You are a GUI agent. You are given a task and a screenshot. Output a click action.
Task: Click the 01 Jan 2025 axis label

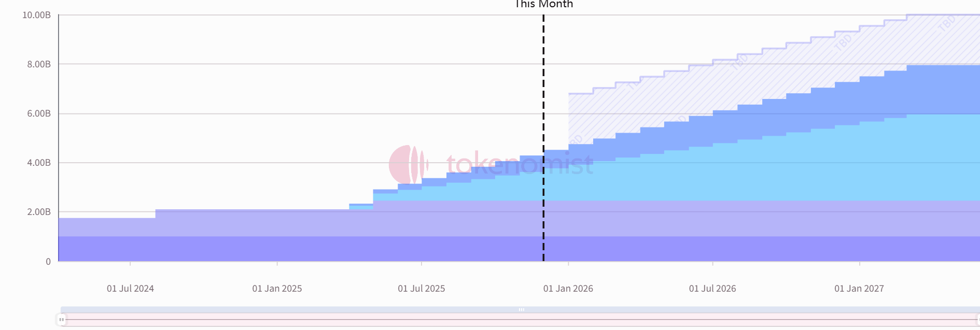(x=277, y=289)
